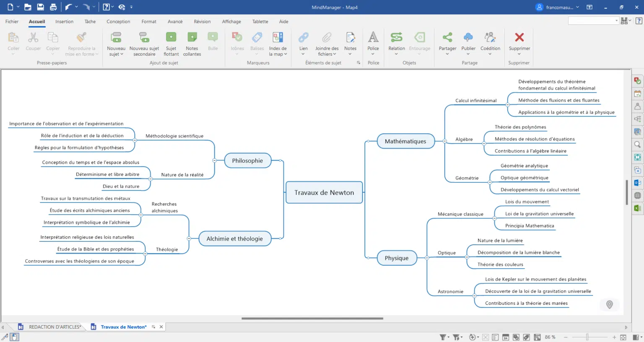Open the Insertion ribbon tab

[x=64, y=22]
